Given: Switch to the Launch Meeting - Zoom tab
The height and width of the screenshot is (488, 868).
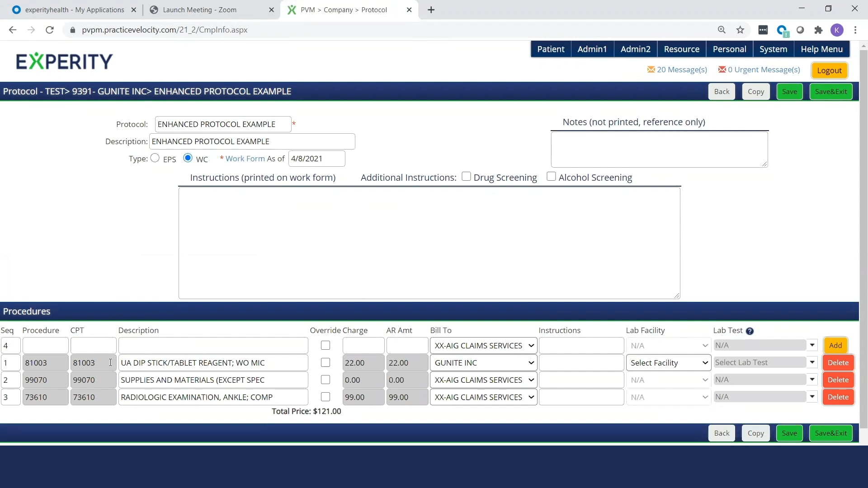Looking at the screenshot, I should (x=199, y=9).
